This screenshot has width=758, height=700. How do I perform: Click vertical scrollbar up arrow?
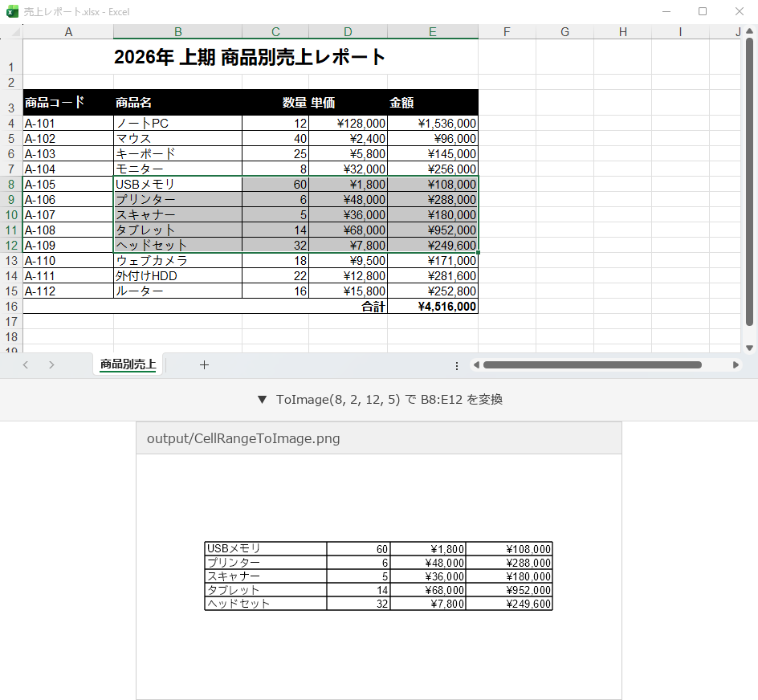pos(749,31)
